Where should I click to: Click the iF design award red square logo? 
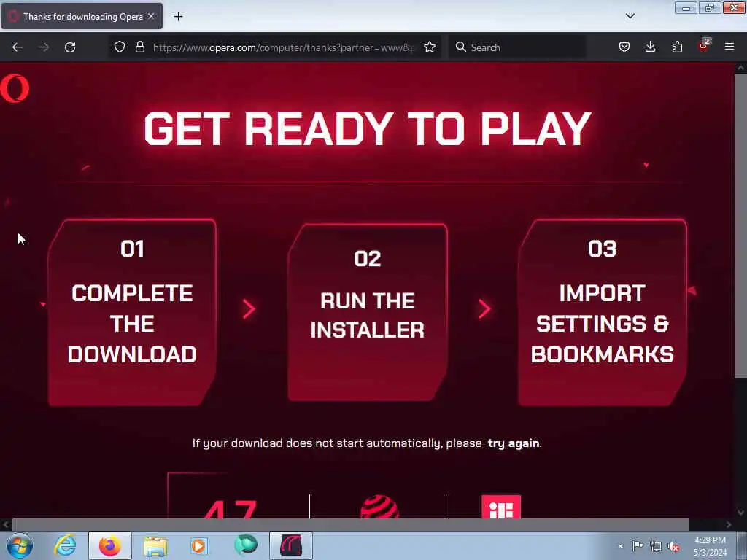[x=501, y=507]
